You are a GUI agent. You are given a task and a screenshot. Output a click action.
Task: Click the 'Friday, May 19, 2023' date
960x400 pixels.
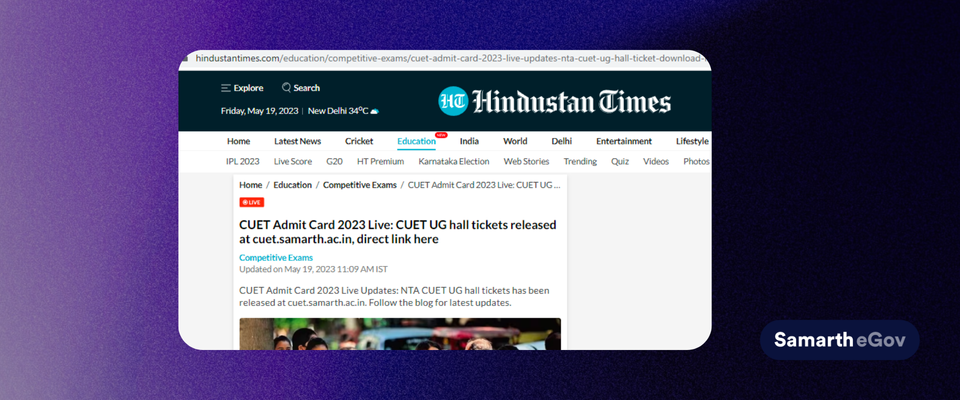pos(260,111)
